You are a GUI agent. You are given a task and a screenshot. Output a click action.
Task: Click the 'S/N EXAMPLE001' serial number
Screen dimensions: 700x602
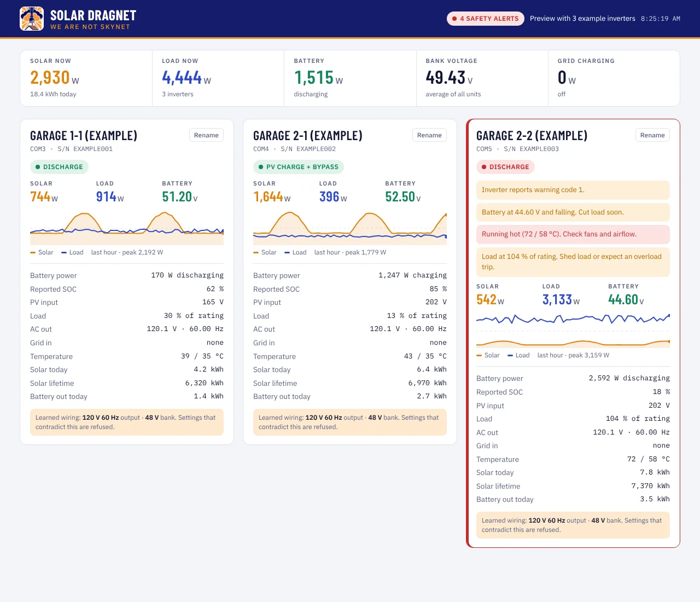85,149
